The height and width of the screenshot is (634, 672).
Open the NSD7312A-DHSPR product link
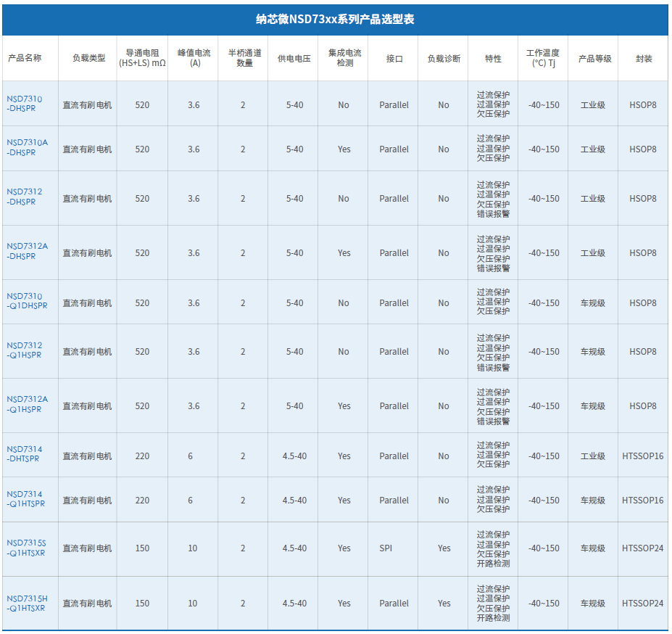coord(27,251)
